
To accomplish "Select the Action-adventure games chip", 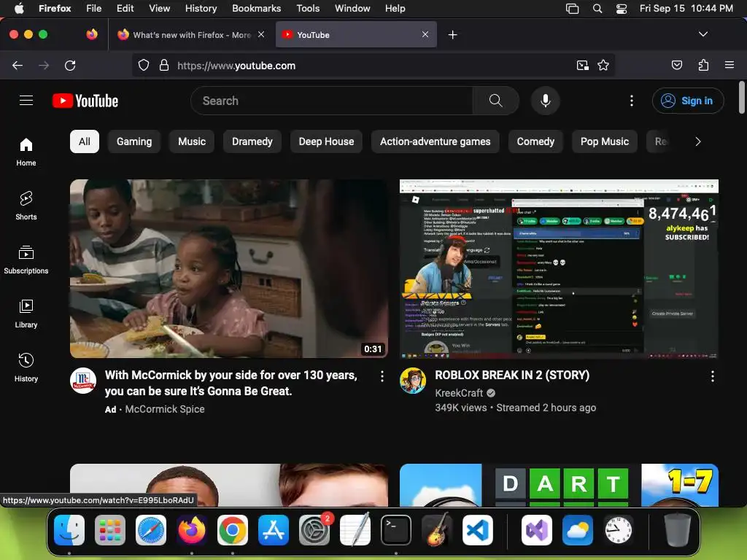I will point(435,141).
